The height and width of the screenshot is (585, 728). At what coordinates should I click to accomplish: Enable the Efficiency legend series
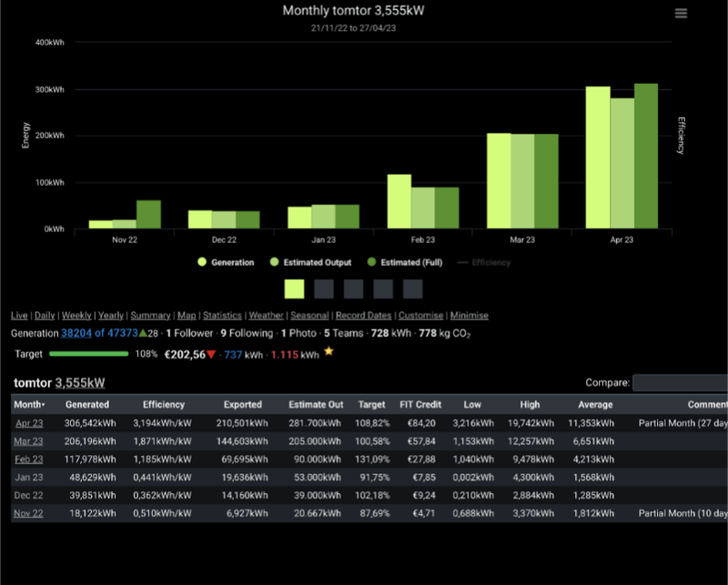point(483,262)
